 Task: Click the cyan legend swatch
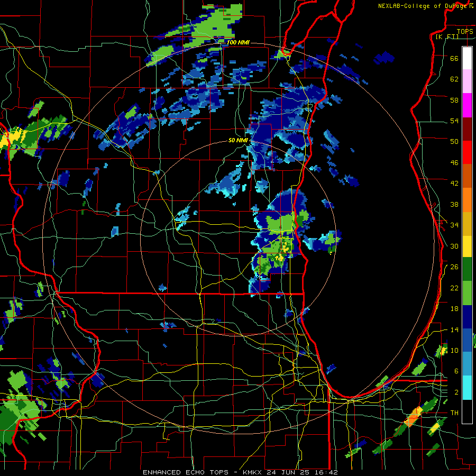click(x=467, y=388)
